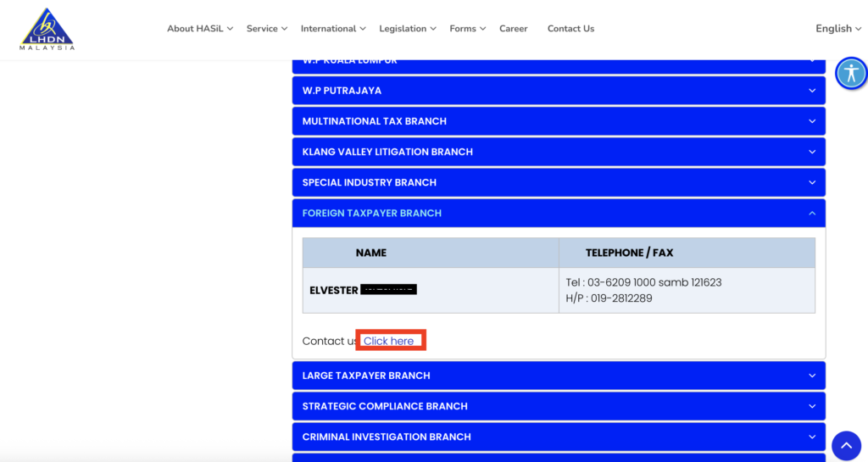Expand the Strategic Compliance Branch section

pos(558,406)
